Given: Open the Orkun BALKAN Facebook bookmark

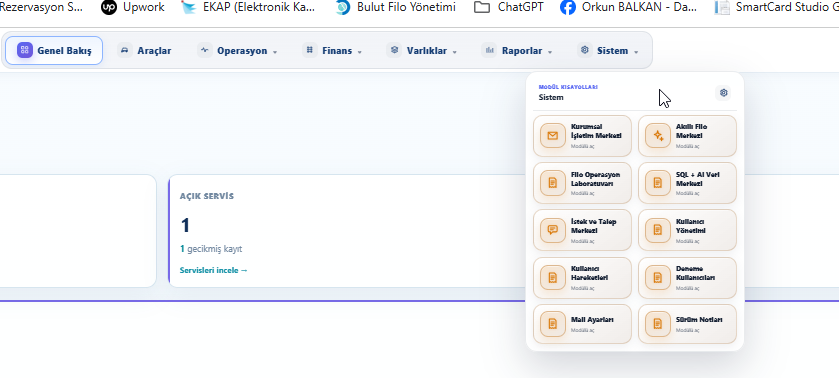Looking at the screenshot, I should (x=629, y=7).
